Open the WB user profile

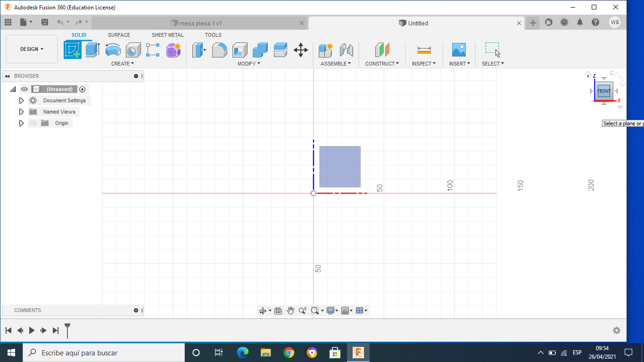615,22
